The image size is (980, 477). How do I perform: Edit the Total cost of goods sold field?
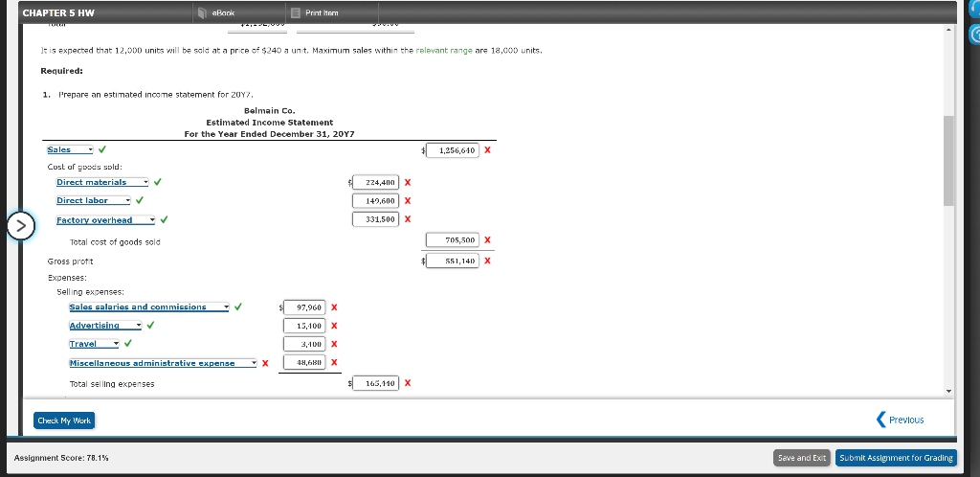pyautogui.click(x=453, y=240)
